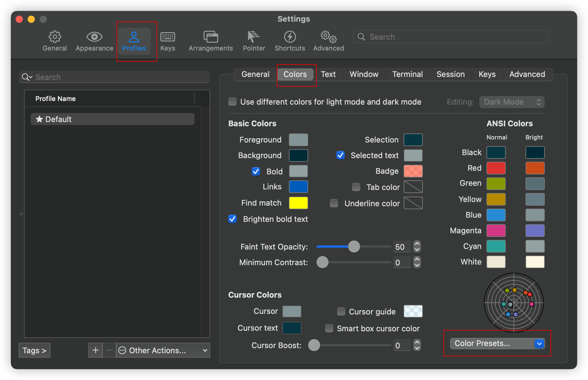The height and width of the screenshot is (380, 588).
Task: Pick the Cursor text color swatch
Action: (x=292, y=328)
